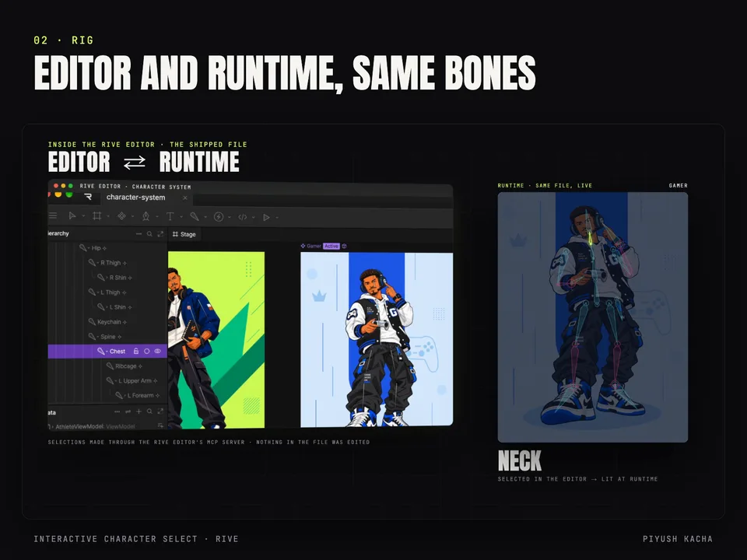
Task: Select the R Shin bone row
Action: pos(107,278)
